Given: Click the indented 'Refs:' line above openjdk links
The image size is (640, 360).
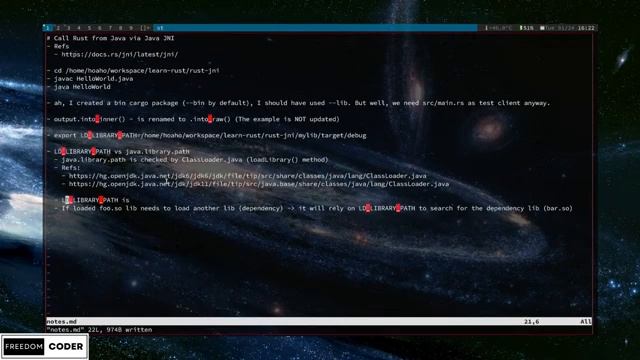Looking at the screenshot, I should pyautogui.click(x=67, y=168).
